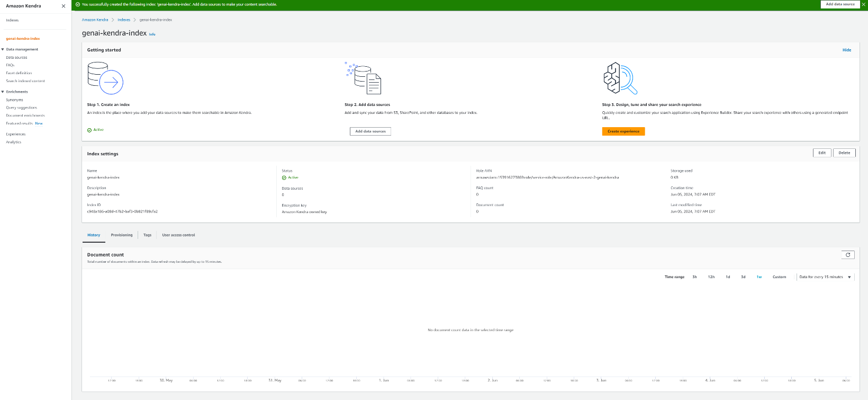Open the Data for every 15 minutes dropdown
Screen dimensions: 868x400
[825, 277]
